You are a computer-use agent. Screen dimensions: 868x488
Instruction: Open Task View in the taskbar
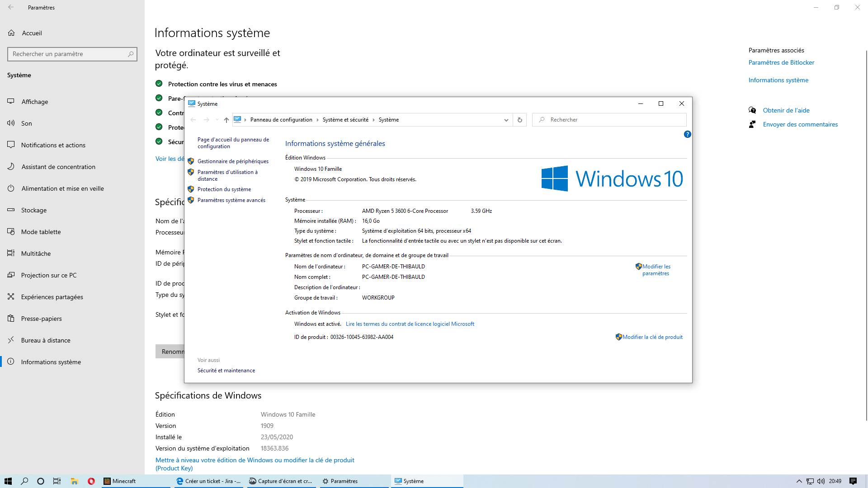(x=57, y=481)
